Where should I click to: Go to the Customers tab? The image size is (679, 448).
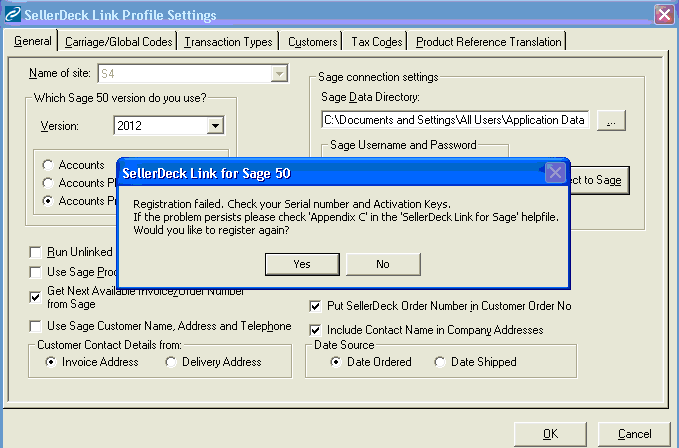tap(312, 42)
